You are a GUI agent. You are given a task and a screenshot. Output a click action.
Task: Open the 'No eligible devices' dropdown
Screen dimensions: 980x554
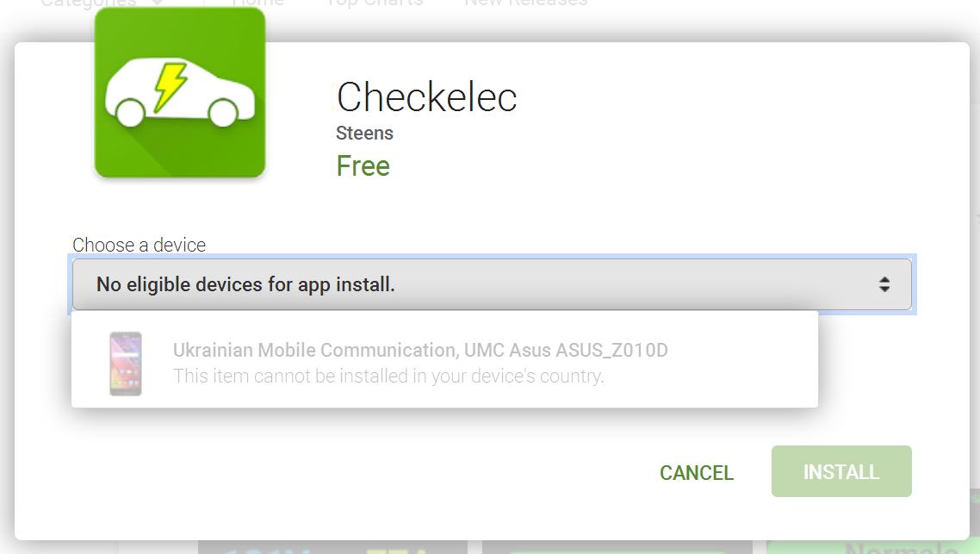[x=492, y=284]
